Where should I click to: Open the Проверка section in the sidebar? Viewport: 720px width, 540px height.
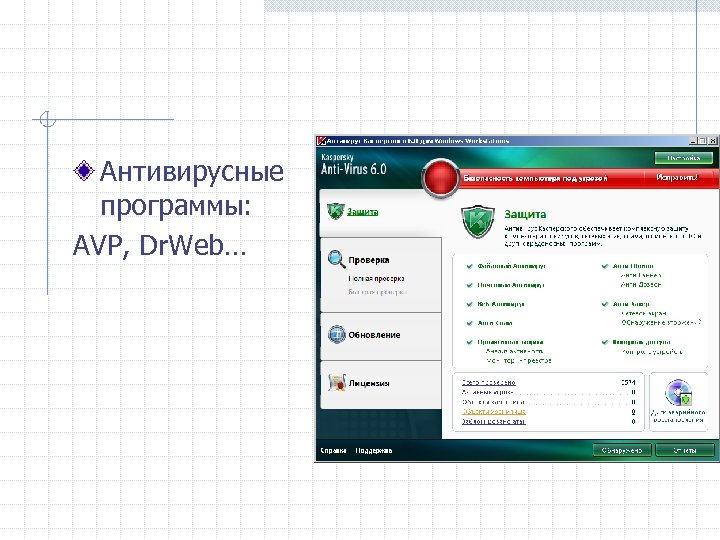pos(369,260)
